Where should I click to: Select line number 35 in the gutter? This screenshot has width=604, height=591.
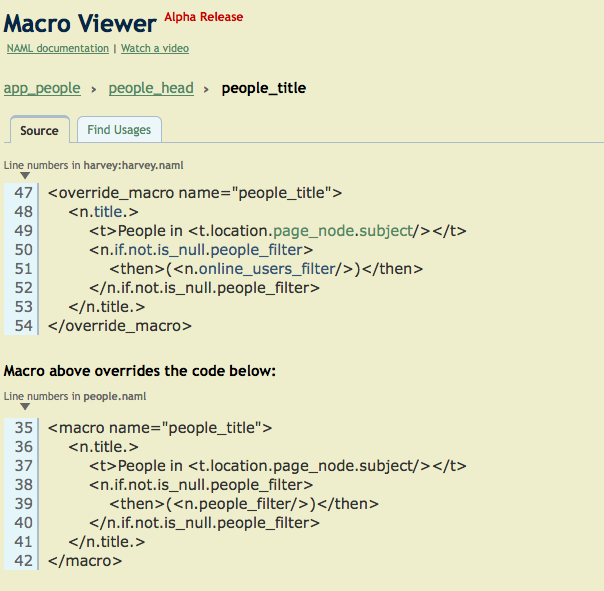tap(23, 427)
